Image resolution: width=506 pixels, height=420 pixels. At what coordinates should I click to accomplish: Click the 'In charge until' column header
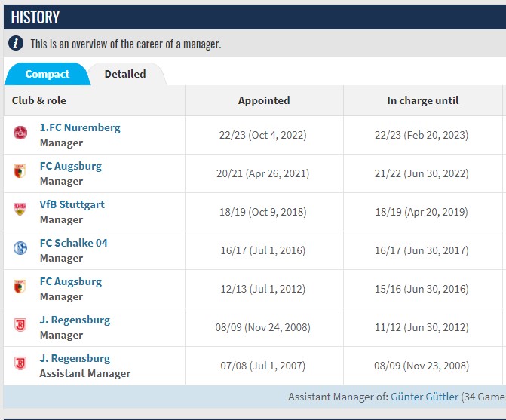coord(423,100)
